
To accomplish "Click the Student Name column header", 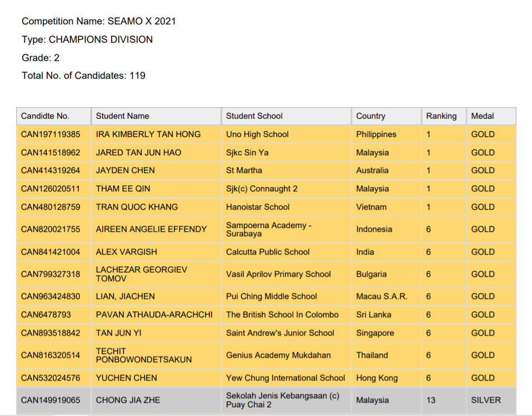I will pos(122,116).
